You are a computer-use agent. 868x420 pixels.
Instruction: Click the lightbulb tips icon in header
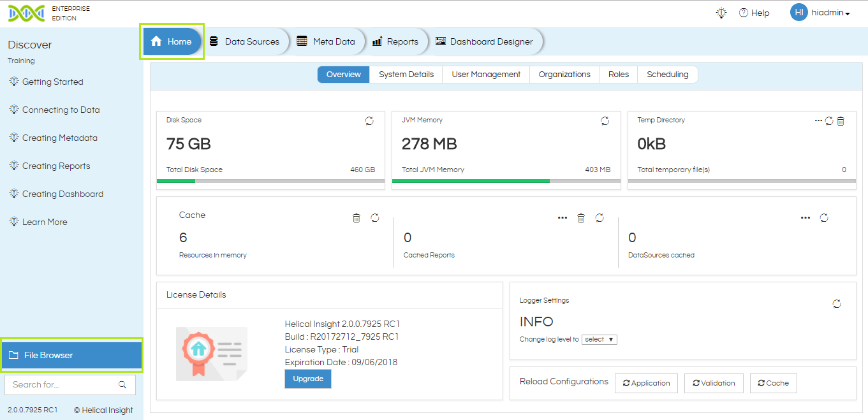pos(721,13)
